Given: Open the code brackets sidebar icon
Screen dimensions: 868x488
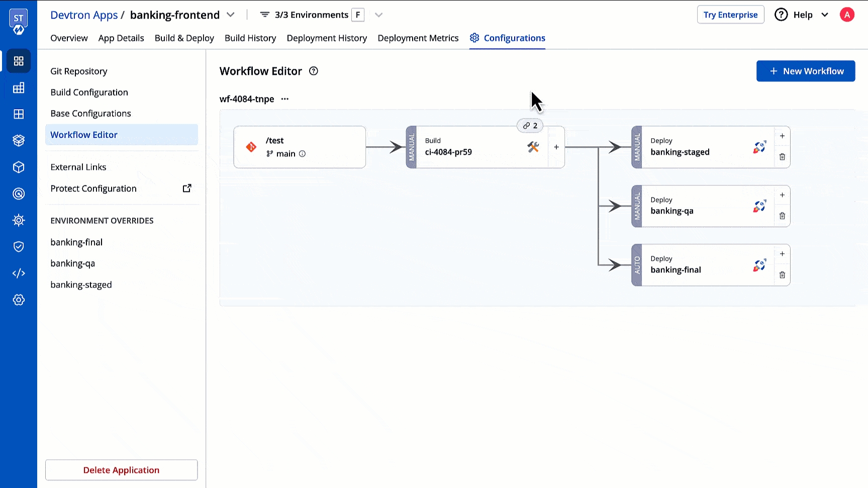Looking at the screenshot, I should [19, 273].
